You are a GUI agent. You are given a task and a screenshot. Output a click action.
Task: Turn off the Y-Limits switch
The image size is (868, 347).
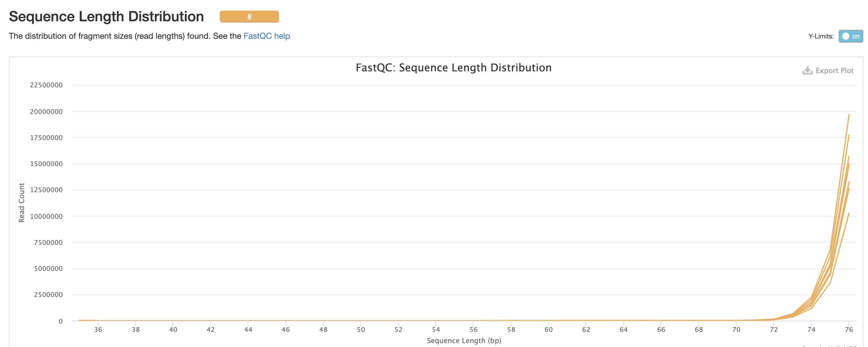[x=851, y=36]
